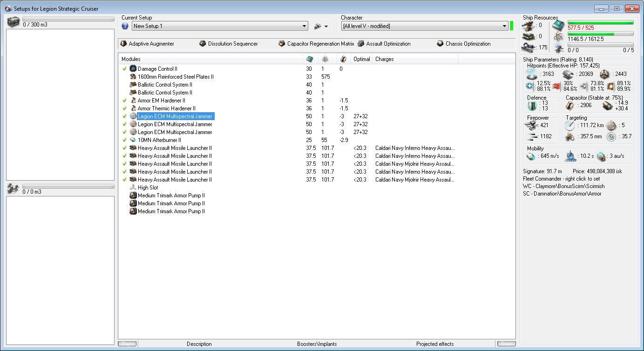Click the EM resistance icon beside 12.5%
This screenshot has height=351, width=644.
coord(529,86)
